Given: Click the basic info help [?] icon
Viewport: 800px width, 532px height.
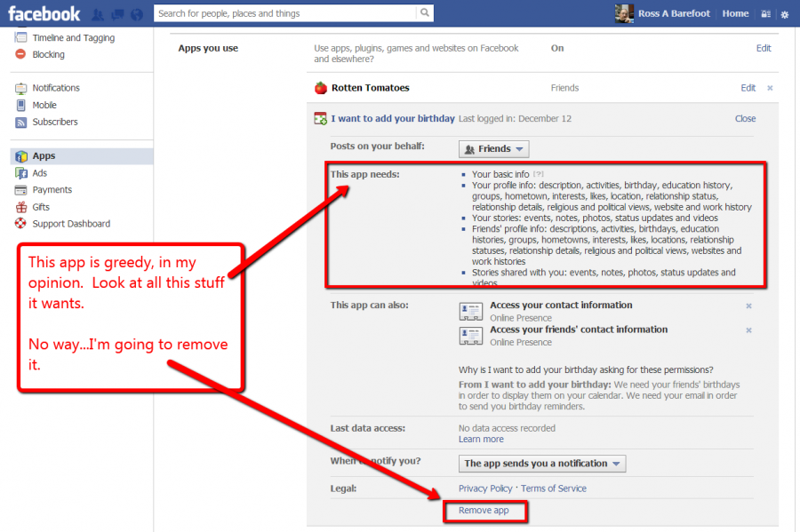Looking at the screenshot, I should [539, 174].
